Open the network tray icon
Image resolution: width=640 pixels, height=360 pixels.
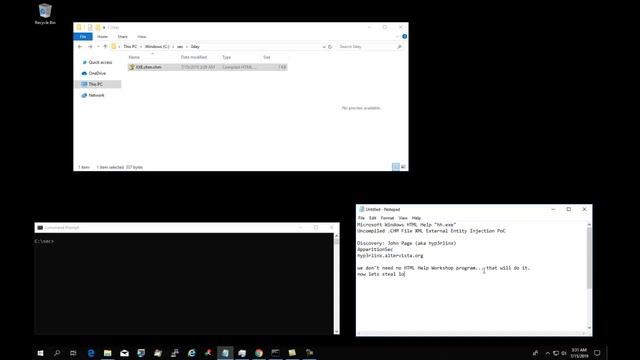(x=556, y=353)
